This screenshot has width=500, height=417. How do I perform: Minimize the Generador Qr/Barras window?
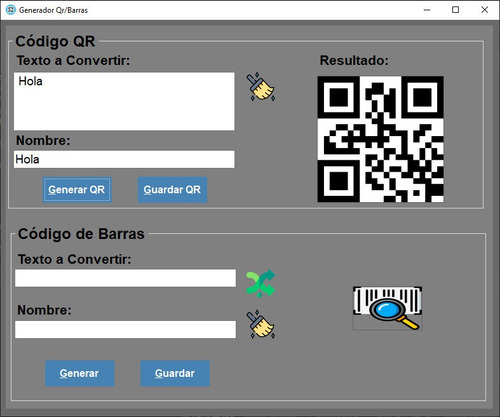click(427, 10)
